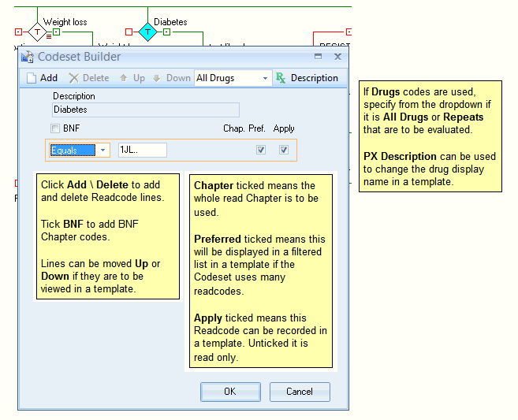Viewport: 518px width, 420px height.
Task: Click the 1JL.. readcode input field
Action: (142, 150)
